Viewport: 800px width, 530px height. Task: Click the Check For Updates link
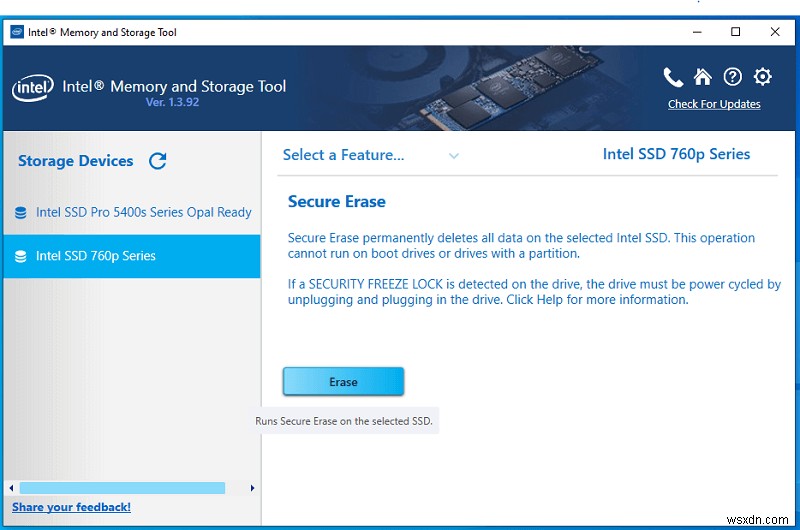(x=714, y=104)
